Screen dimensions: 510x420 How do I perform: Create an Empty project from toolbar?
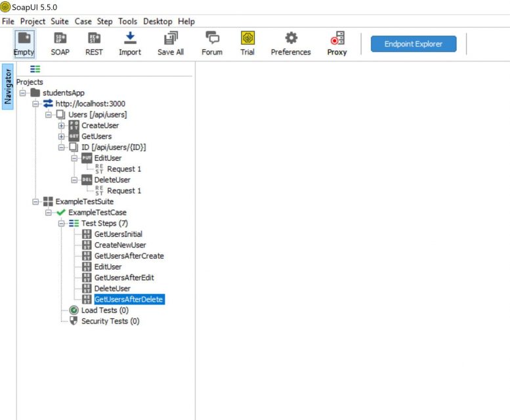(24, 44)
